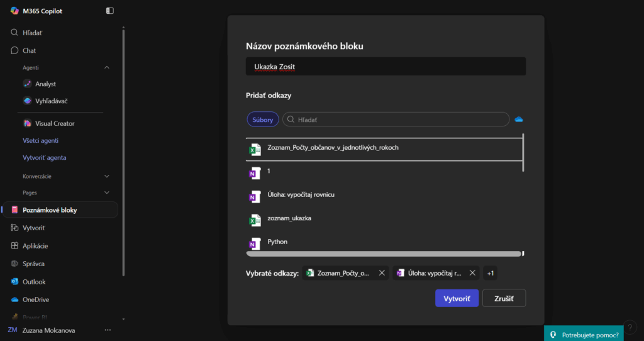
Task: Remove Úloha: vypočítaj r... selected link chip
Action: coord(472,273)
